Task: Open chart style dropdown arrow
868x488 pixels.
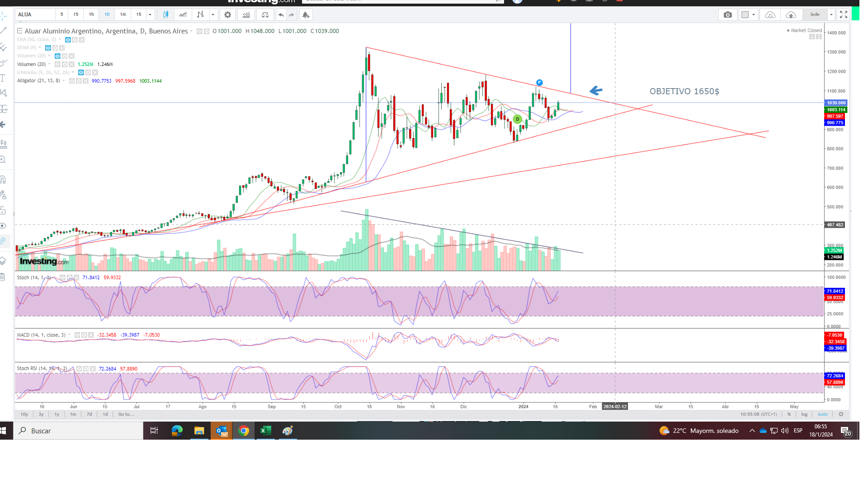Action: [x=213, y=15]
